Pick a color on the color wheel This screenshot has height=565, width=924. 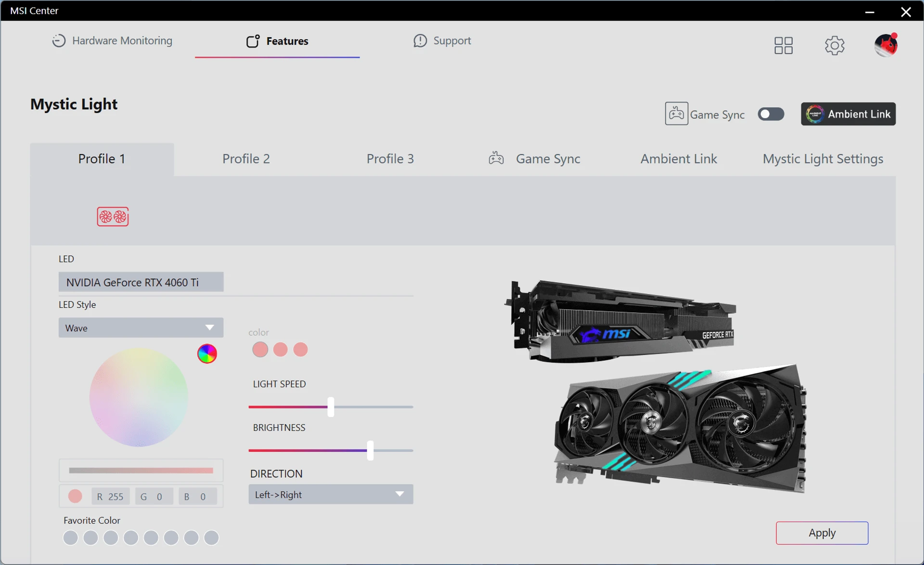pos(139,397)
